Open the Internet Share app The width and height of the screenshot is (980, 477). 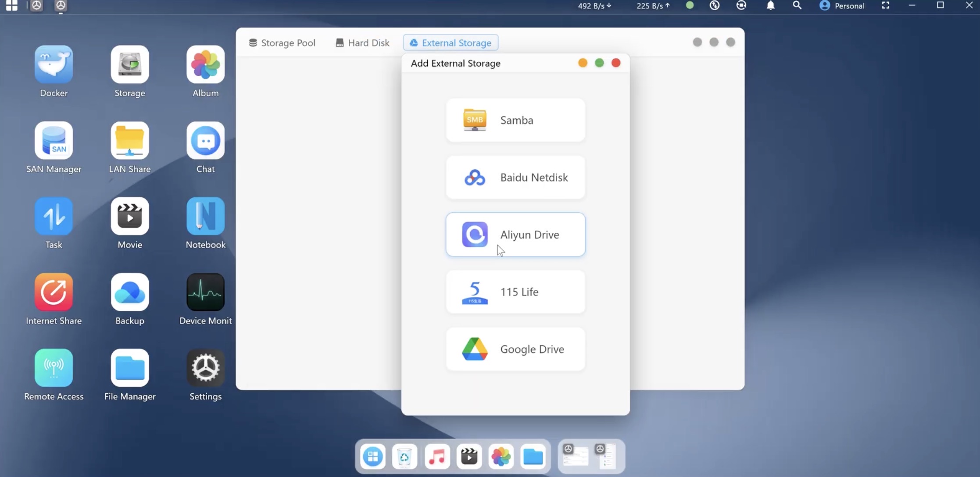(54, 292)
